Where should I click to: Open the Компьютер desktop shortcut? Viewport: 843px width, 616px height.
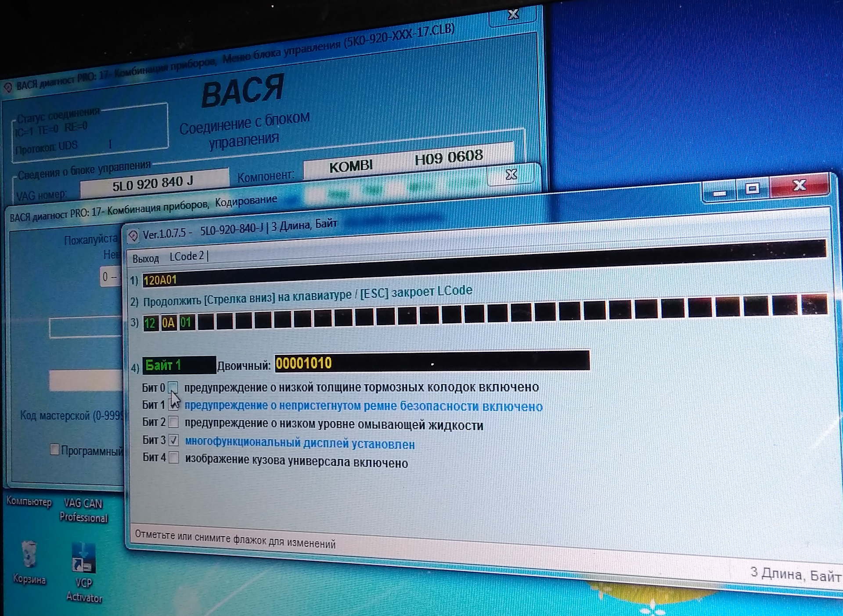click(x=29, y=501)
